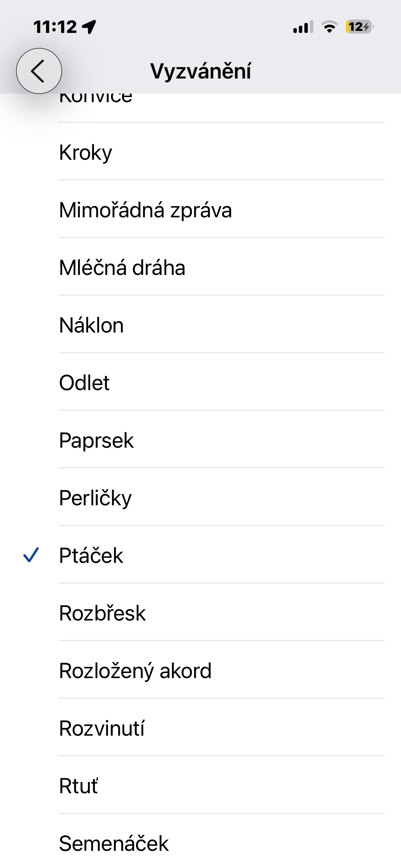
Task: Tap the cellular signal bars
Action: (x=303, y=27)
